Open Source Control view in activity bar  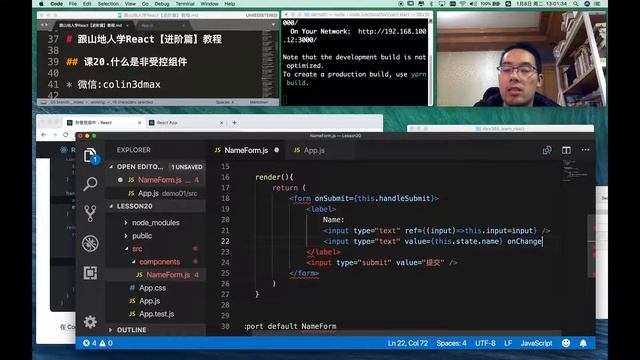point(90,213)
